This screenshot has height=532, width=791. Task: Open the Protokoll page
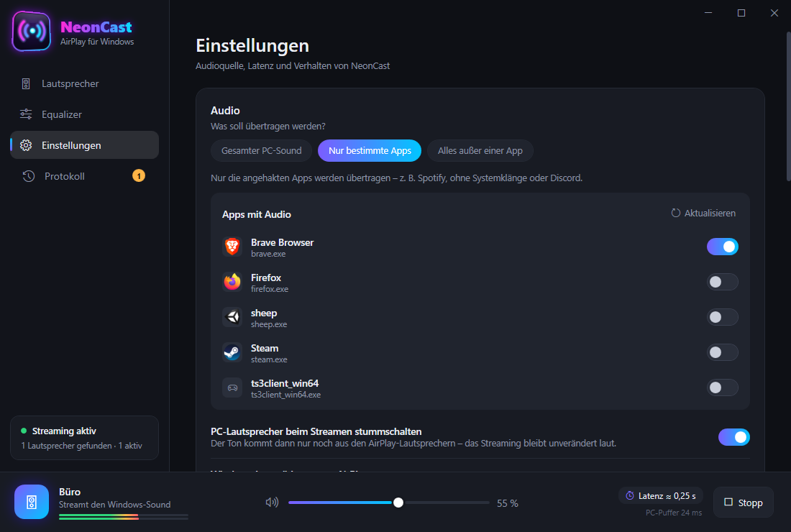pos(84,176)
